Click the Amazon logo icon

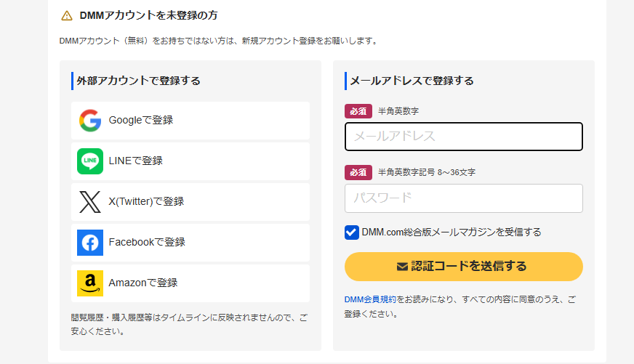(90, 283)
